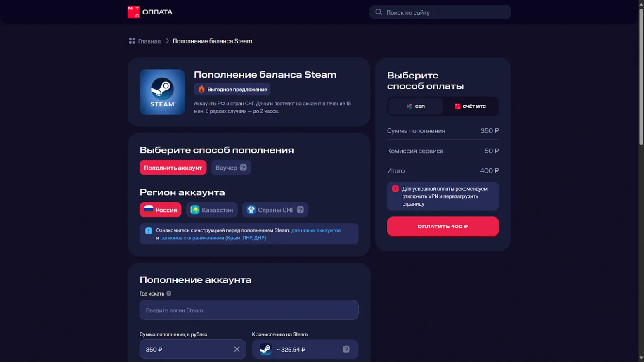Select the СБП payment tab
644x362 pixels.
(x=415, y=106)
